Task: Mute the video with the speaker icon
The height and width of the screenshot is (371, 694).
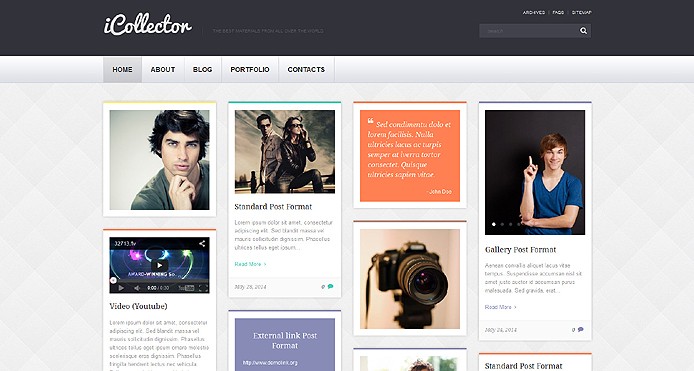Action: 137,288
